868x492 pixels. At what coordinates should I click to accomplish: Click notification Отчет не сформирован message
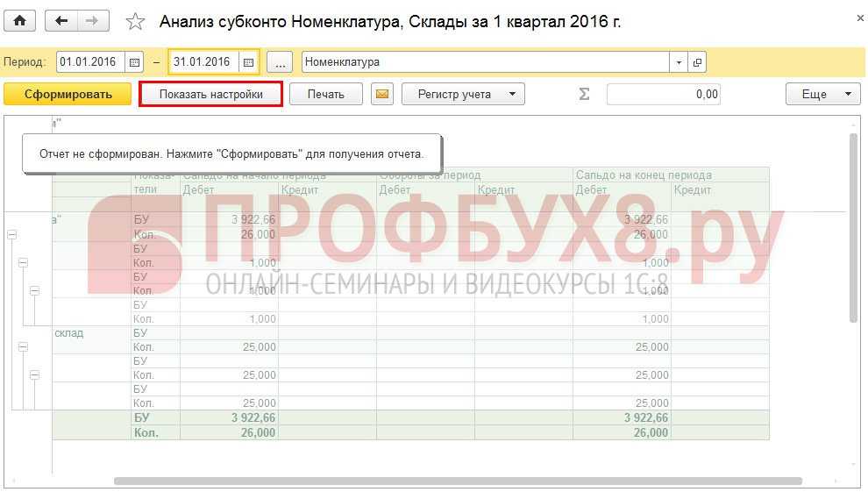[x=231, y=153]
